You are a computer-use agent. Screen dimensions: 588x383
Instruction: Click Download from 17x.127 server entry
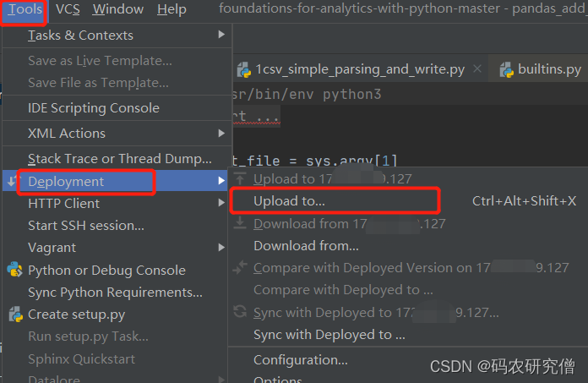407,223
